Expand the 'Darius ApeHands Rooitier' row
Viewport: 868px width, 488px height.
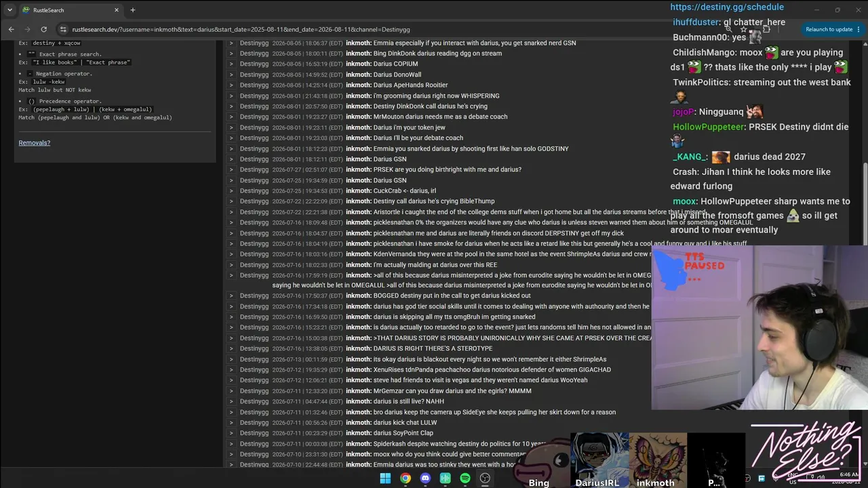pos(231,85)
